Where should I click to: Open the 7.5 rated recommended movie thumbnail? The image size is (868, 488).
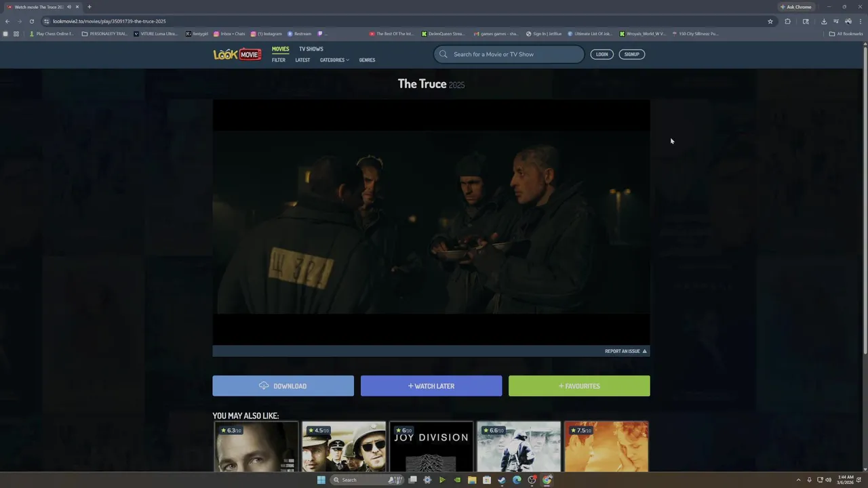tap(606, 447)
